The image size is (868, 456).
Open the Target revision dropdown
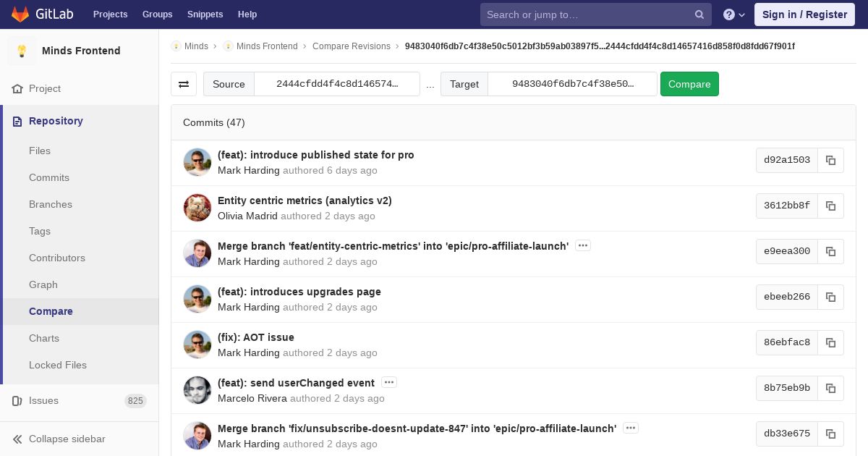(x=572, y=84)
